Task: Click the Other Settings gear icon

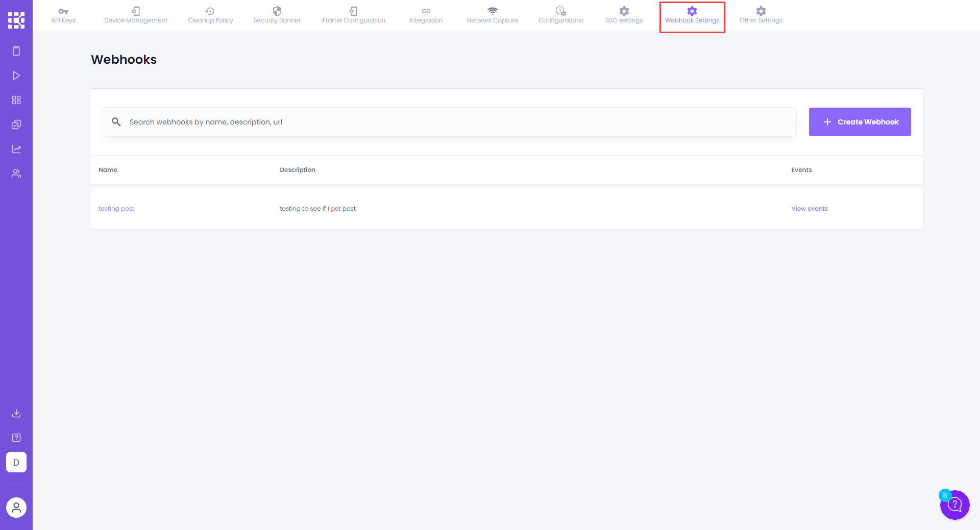Action: point(761,11)
